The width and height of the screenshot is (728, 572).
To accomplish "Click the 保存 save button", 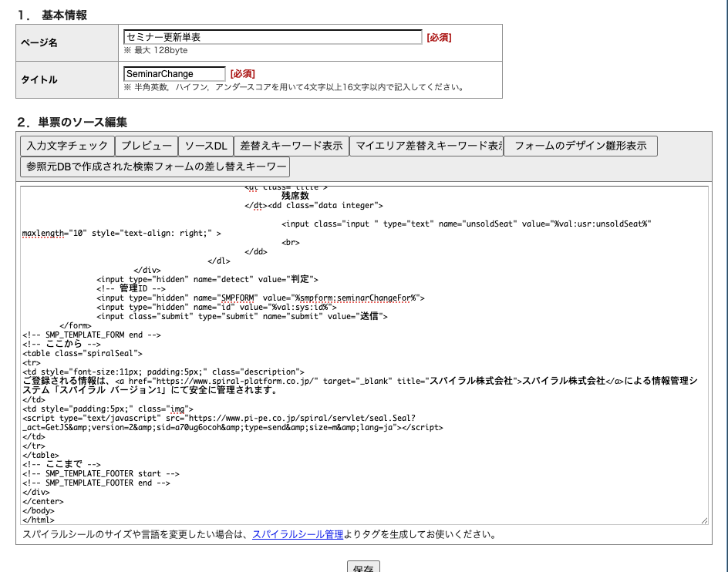I will tap(363, 567).
